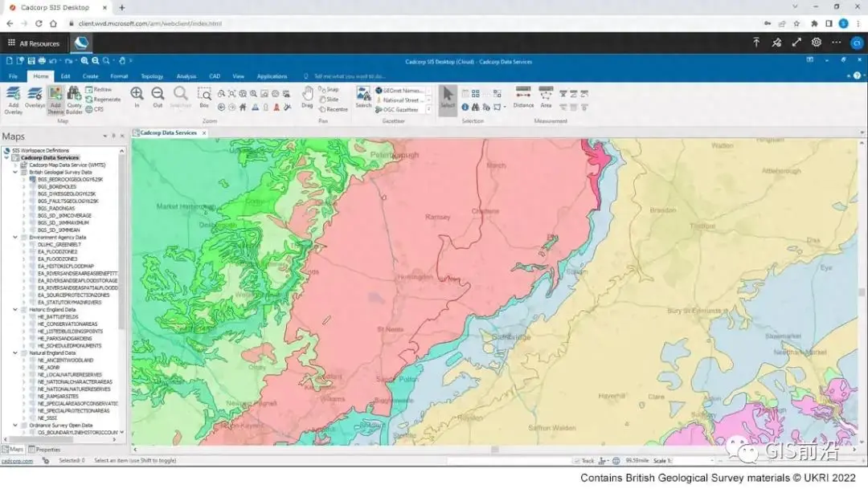868x489 pixels.
Task: Click the Gazetteer Search icon
Action: 363,95
